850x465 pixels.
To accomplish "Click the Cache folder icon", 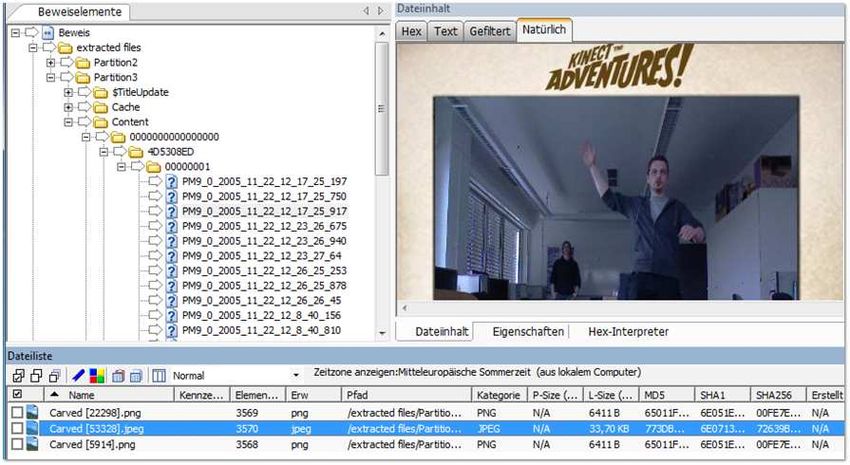I will click(101, 107).
